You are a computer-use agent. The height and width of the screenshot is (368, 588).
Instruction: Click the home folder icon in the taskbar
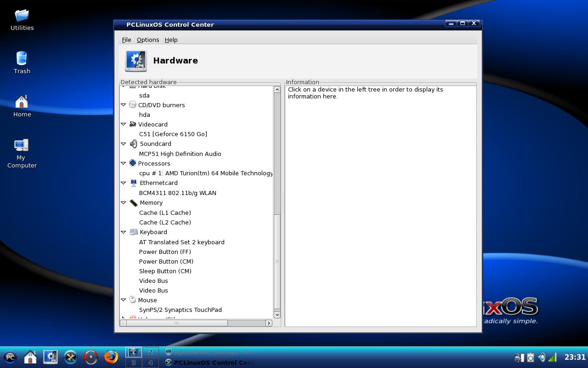(x=30, y=357)
